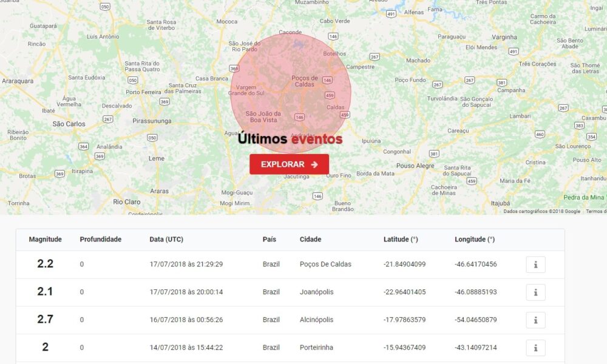Click latitude -21.84904099
Viewport: 607px width, 364px height.
(x=404, y=264)
